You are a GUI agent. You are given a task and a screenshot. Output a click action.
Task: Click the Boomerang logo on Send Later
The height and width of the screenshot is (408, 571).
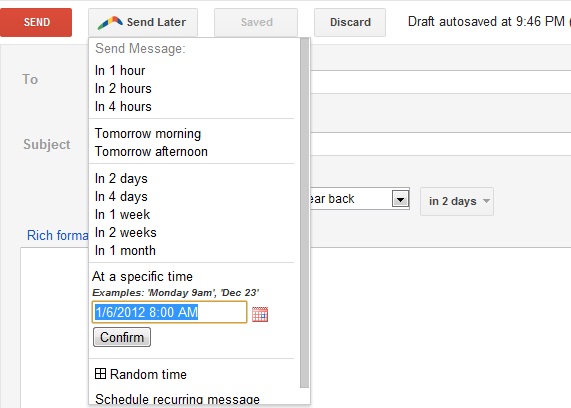[110, 23]
